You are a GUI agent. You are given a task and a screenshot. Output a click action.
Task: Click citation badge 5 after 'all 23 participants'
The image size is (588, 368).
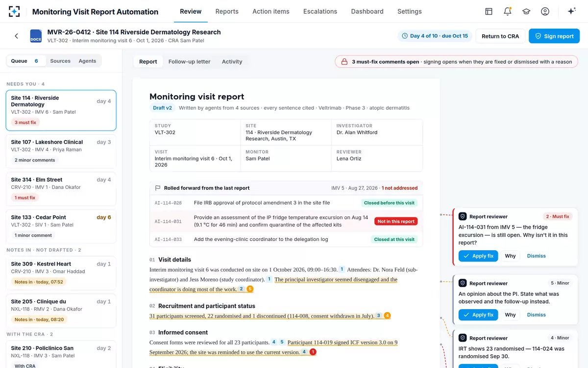coord(282,342)
